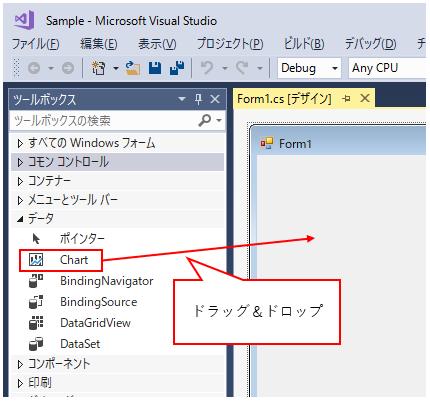Open the デバッグ(D) menu
This screenshot has width=430, height=401.
(x=370, y=44)
